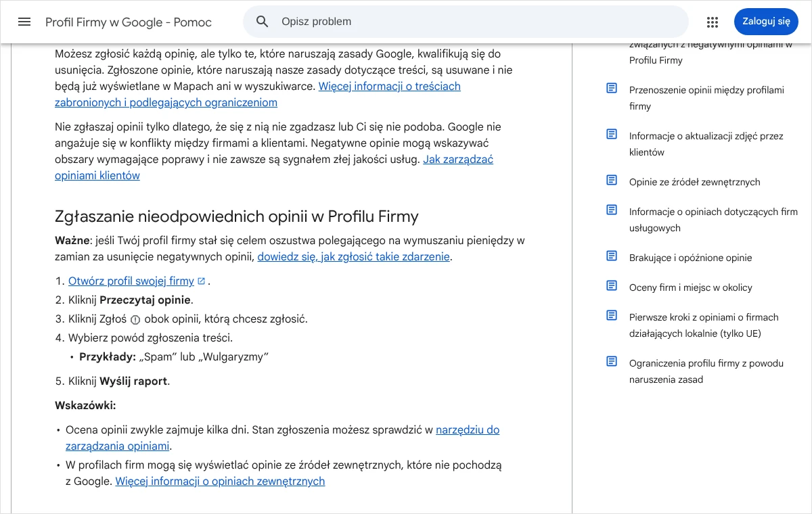Click bold text Wyślij raport in step 5
This screenshot has width=812, height=514.
point(133,381)
